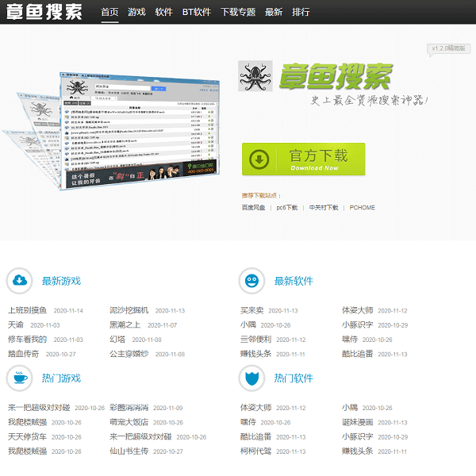Click the octopus logo image beside green title
476x476 pixels.
[255, 76]
